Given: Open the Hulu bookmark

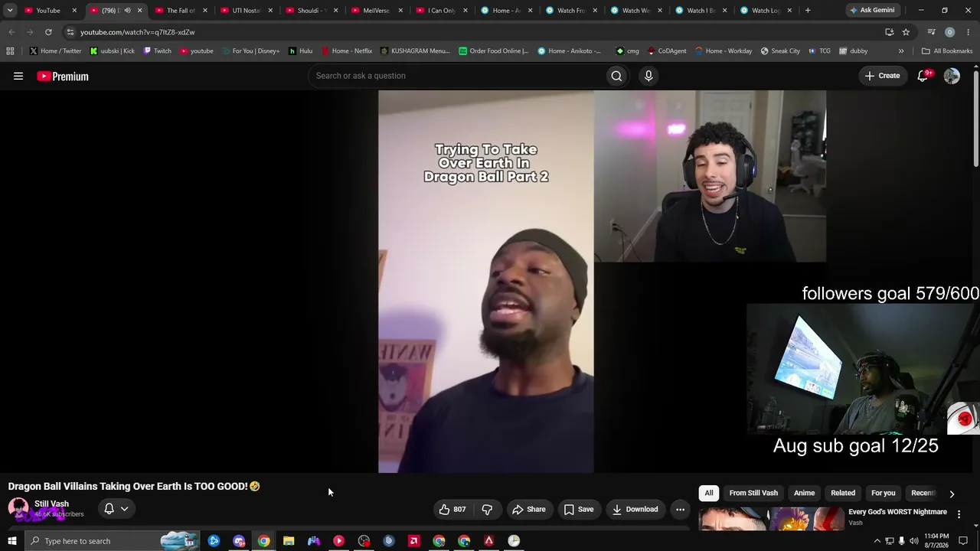Looking at the screenshot, I should [x=300, y=51].
